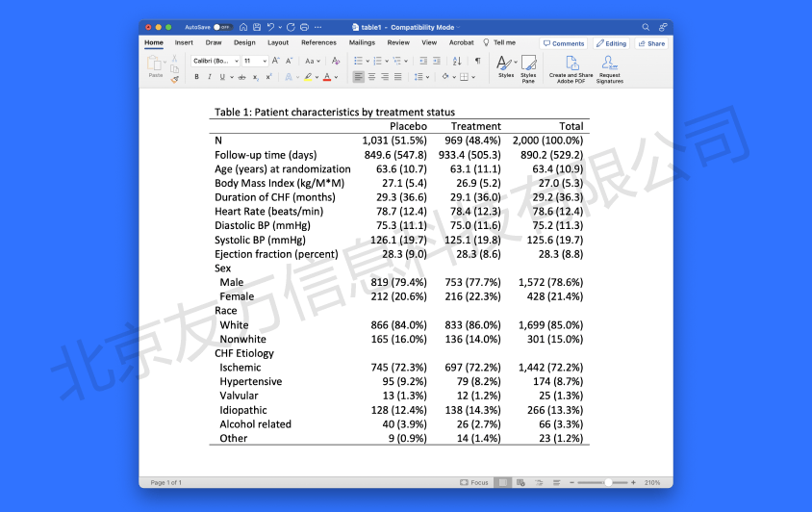Click the share-people icon in title bar

pyautogui.click(x=663, y=27)
